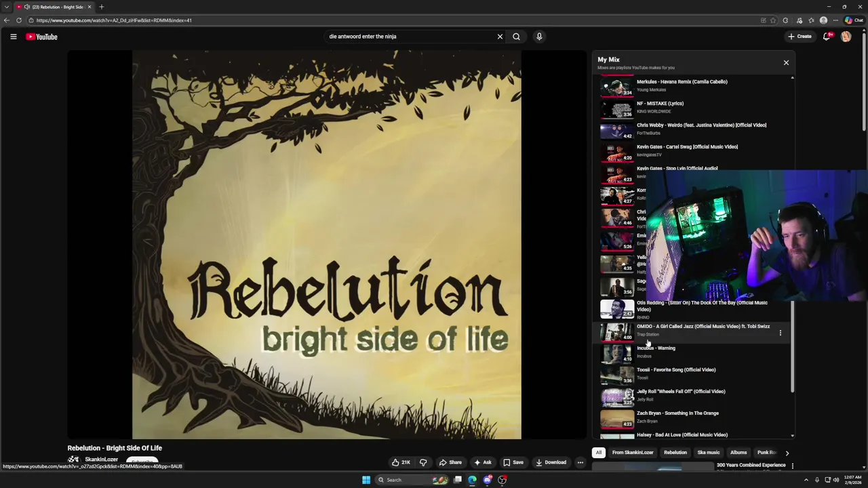Open YouTube notifications bell
This screenshot has width=868, height=488.
tap(827, 37)
